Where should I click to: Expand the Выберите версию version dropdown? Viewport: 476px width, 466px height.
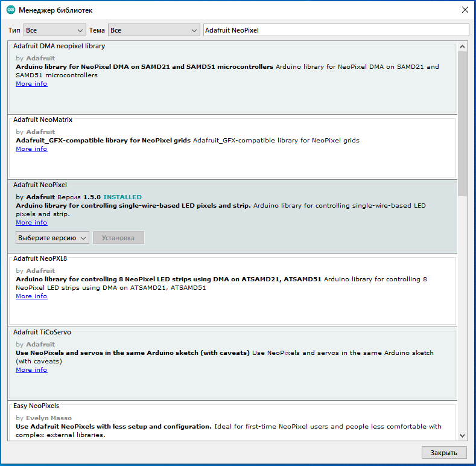point(52,238)
